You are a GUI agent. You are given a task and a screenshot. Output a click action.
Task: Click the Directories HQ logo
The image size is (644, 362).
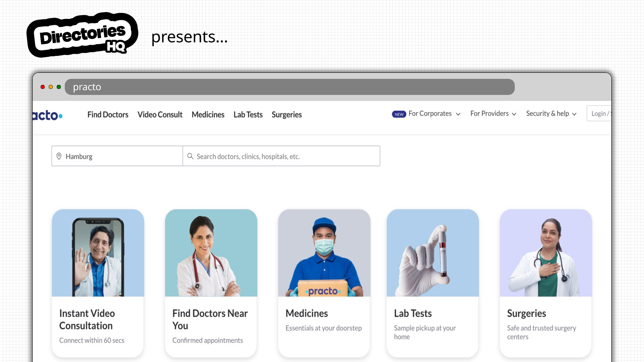point(83,35)
